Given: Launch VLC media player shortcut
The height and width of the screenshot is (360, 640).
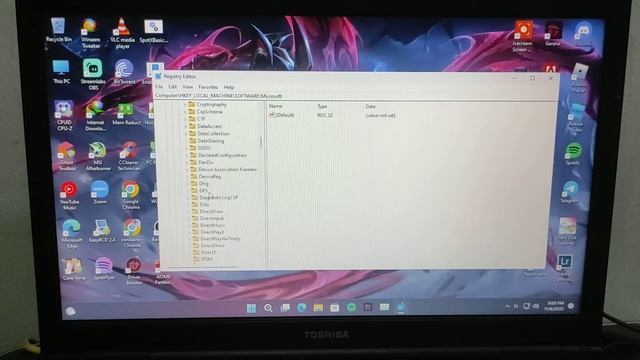Looking at the screenshot, I should pyautogui.click(x=122, y=33).
